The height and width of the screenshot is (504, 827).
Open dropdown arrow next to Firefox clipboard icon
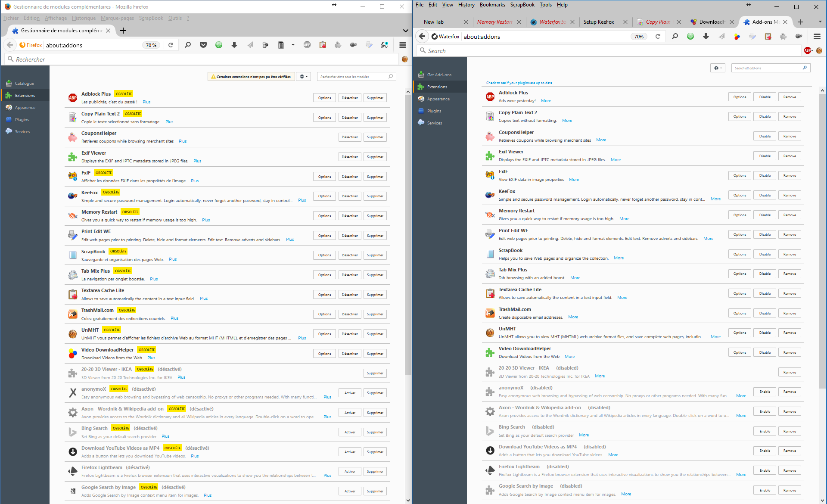point(293,45)
